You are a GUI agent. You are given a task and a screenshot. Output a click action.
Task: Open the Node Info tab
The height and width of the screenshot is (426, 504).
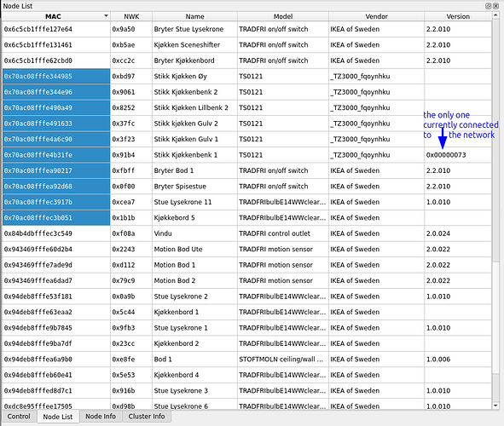click(x=101, y=417)
